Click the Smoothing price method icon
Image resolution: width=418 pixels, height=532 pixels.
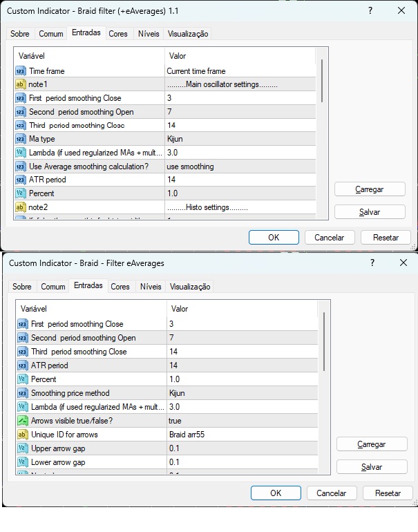22,393
